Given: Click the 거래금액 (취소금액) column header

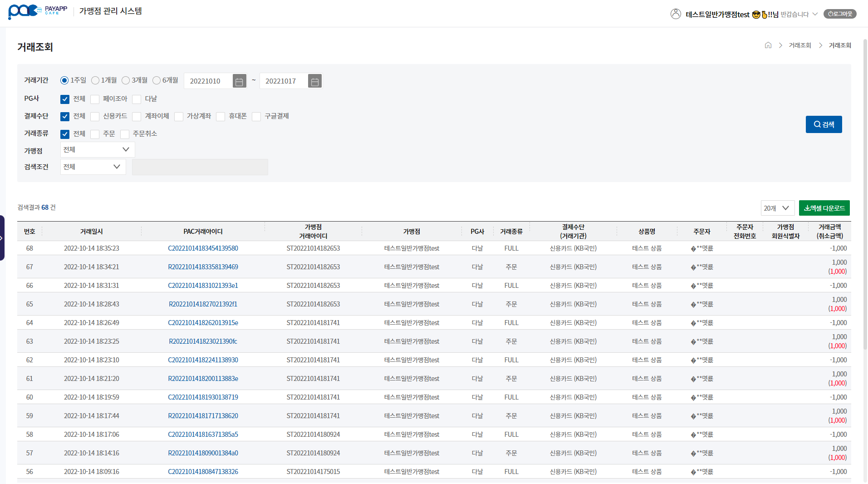Looking at the screenshot, I should tap(829, 232).
